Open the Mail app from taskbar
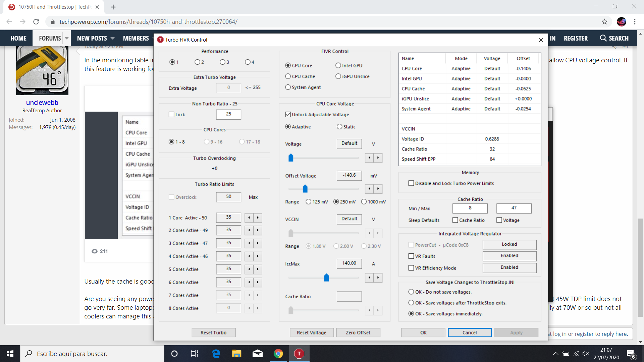The height and width of the screenshot is (362, 644). click(258, 354)
